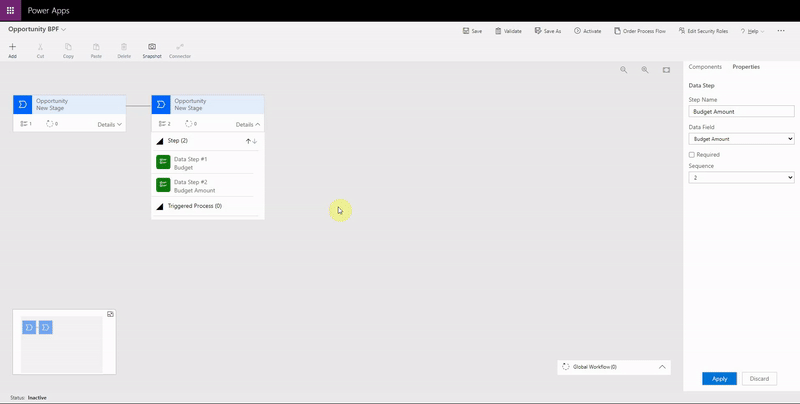Click the zoom out magnifier icon

[x=623, y=70]
